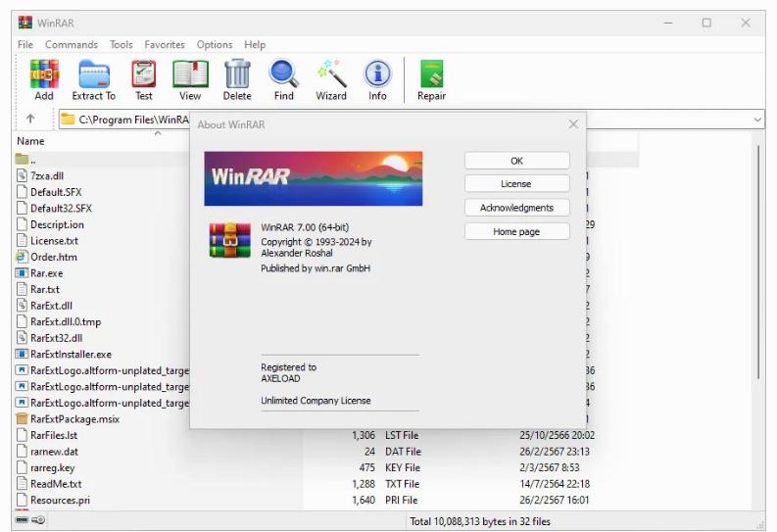Click the WinRAR books icon in About dialog

point(230,240)
